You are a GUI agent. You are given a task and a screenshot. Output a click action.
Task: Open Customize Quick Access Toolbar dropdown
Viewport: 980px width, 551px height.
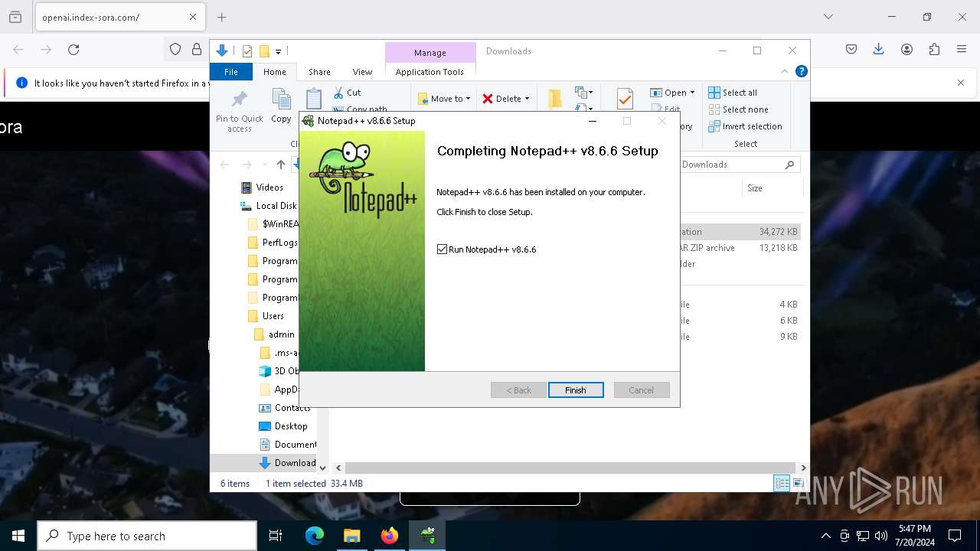pos(278,52)
